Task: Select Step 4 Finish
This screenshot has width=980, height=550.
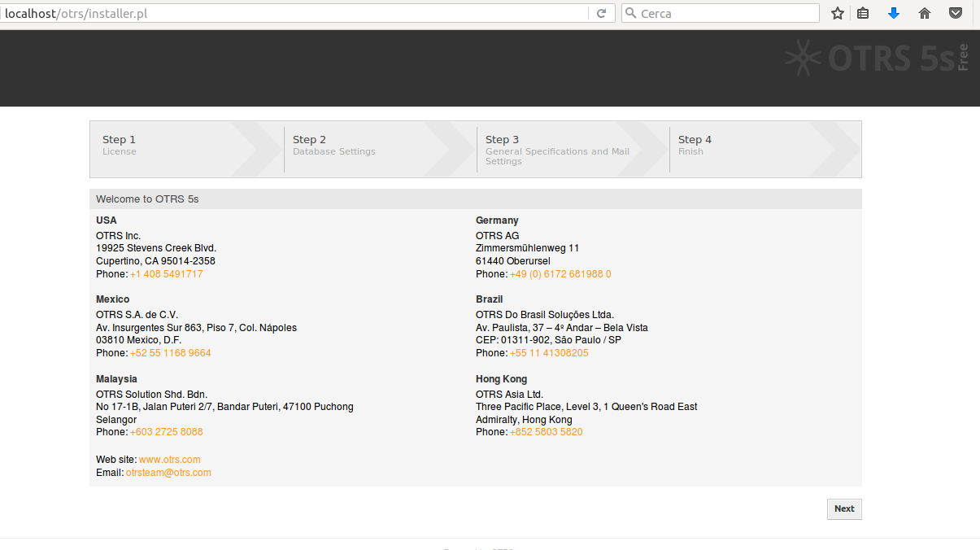Action: coord(765,149)
